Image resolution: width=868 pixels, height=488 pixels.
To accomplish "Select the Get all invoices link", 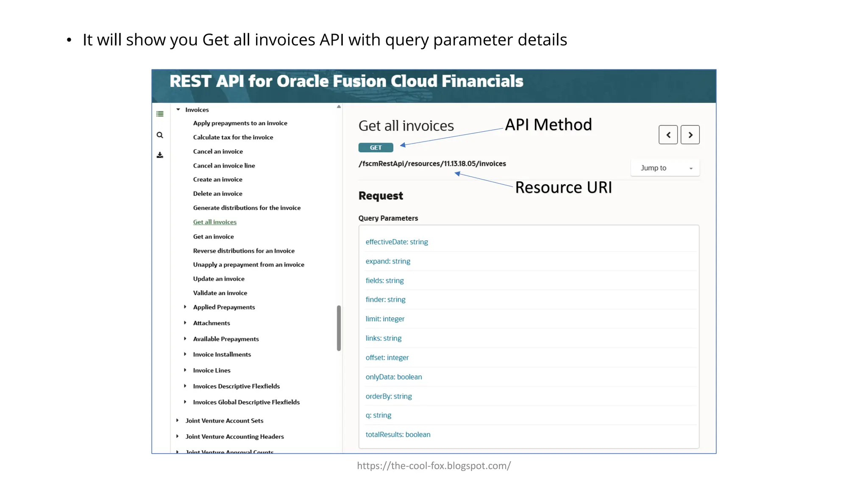I will 214,222.
